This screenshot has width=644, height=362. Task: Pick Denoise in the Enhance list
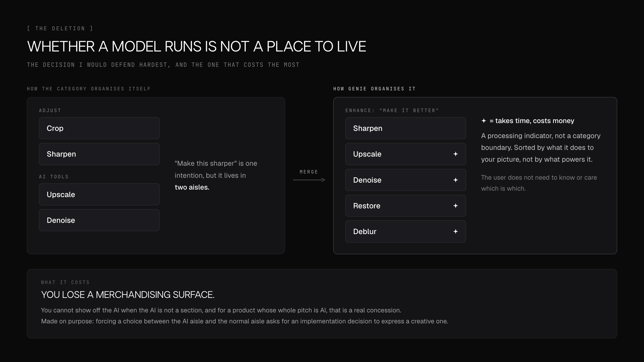click(x=406, y=180)
